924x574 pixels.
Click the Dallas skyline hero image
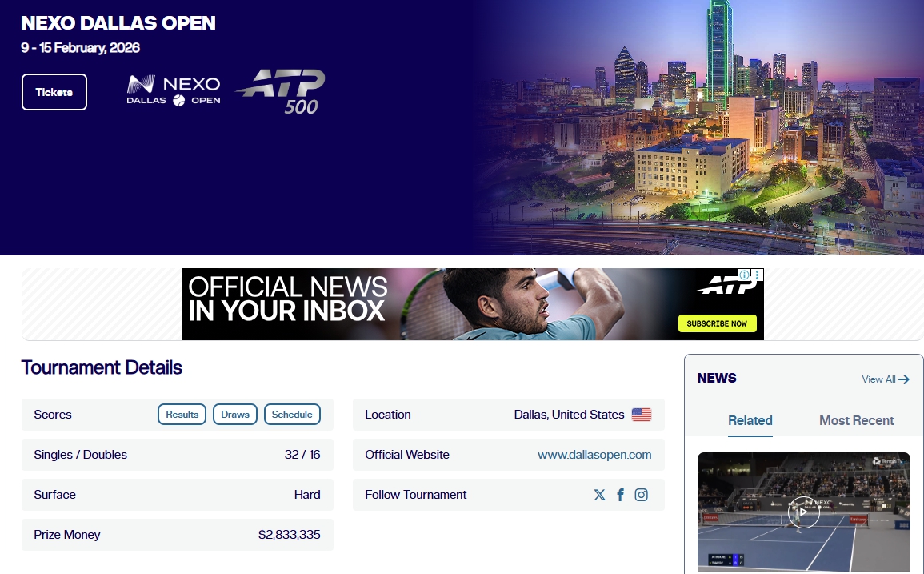[698, 127]
